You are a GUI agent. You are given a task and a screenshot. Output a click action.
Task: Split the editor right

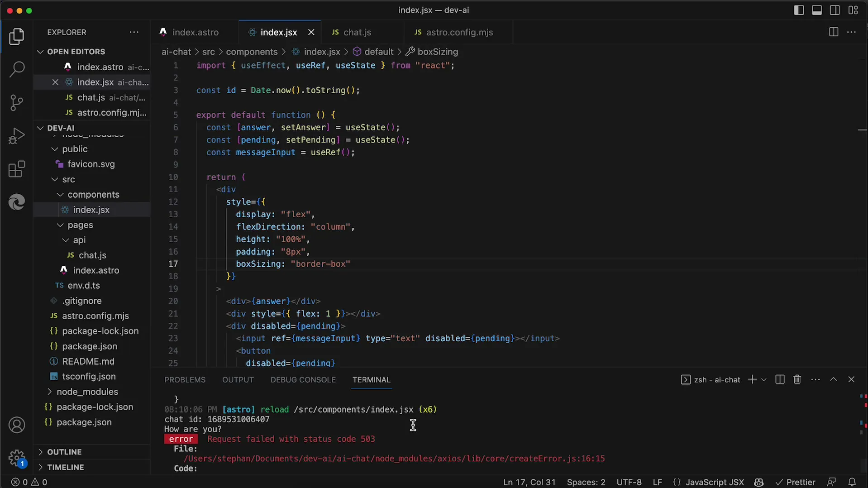[x=833, y=32]
